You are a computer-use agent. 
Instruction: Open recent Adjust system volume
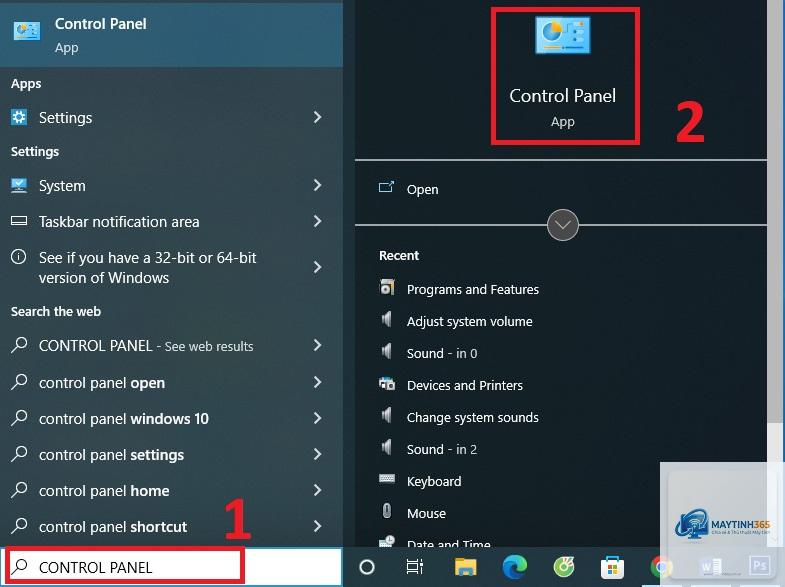(469, 322)
